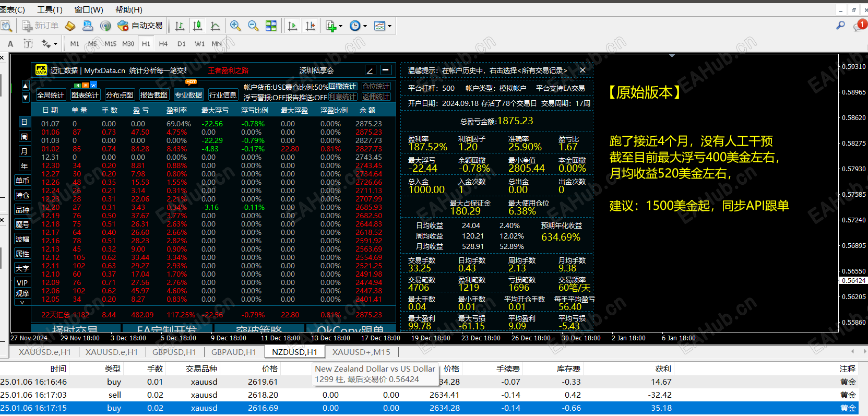Viewport: 868px width, 416px height.
Task: Open the 行业信息 tab
Action: (223, 95)
